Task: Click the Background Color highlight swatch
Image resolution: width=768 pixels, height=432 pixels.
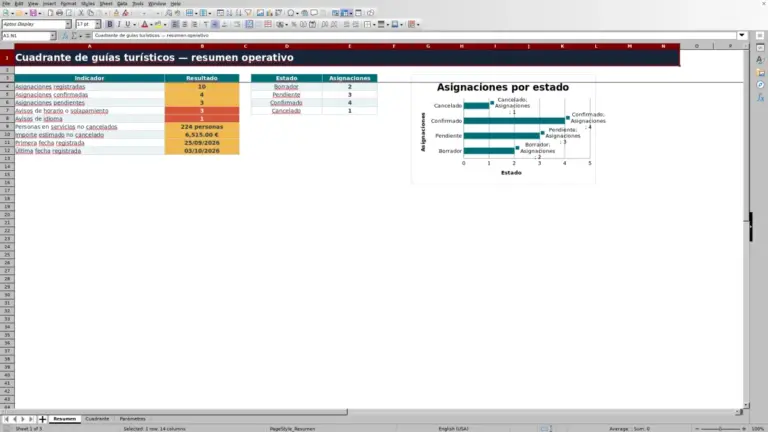Action: point(158,24)
